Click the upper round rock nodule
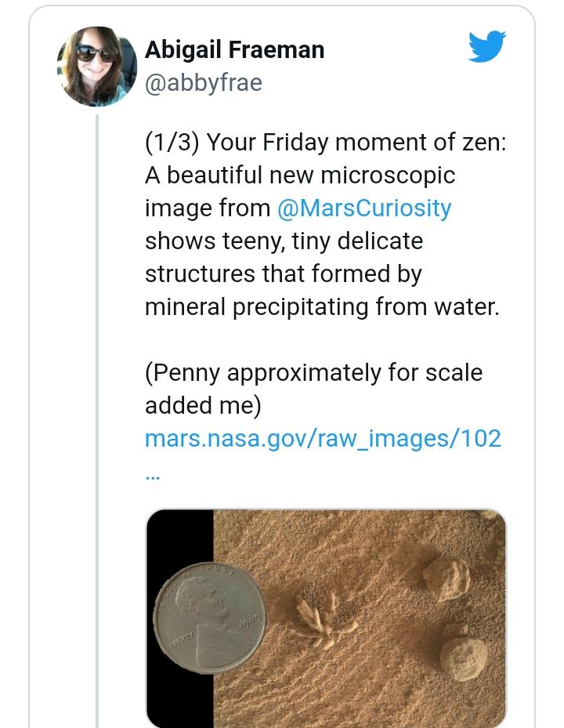This screenshot has width=564, height=728. pos(446,577)
